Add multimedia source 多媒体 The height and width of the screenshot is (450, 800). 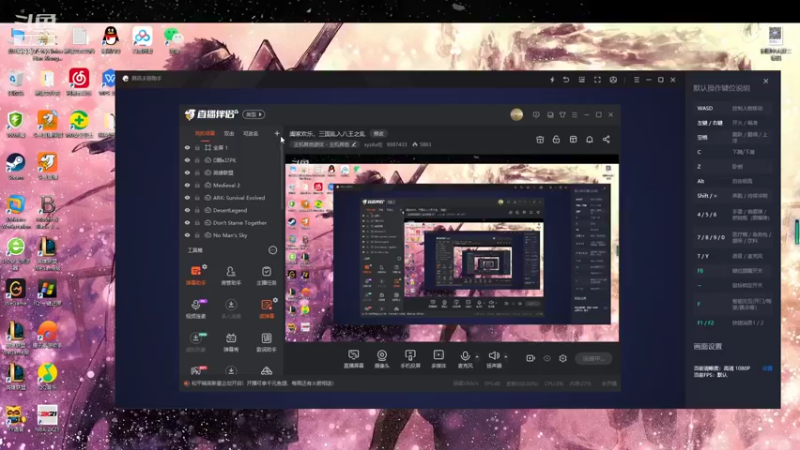click(438, 359)
